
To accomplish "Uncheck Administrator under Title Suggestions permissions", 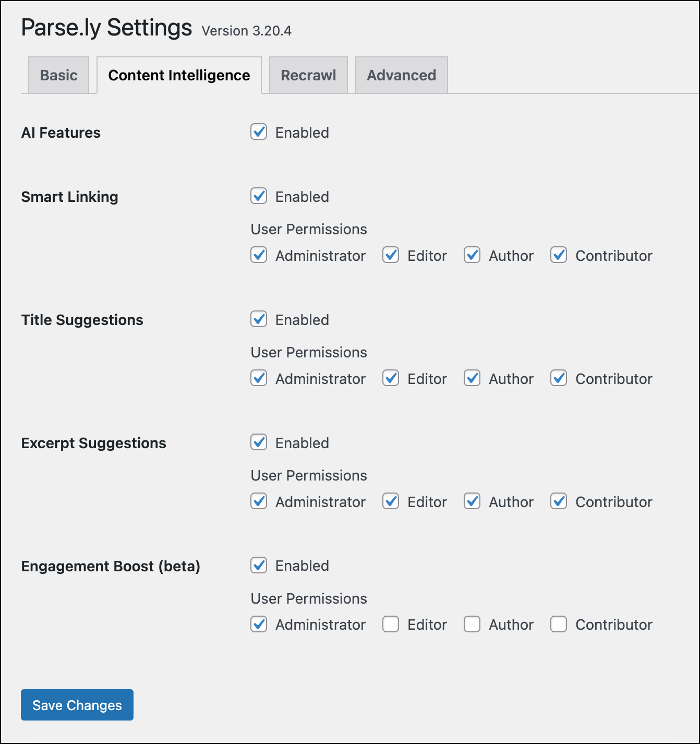I will pyautogui.click(x=259, y=378).
